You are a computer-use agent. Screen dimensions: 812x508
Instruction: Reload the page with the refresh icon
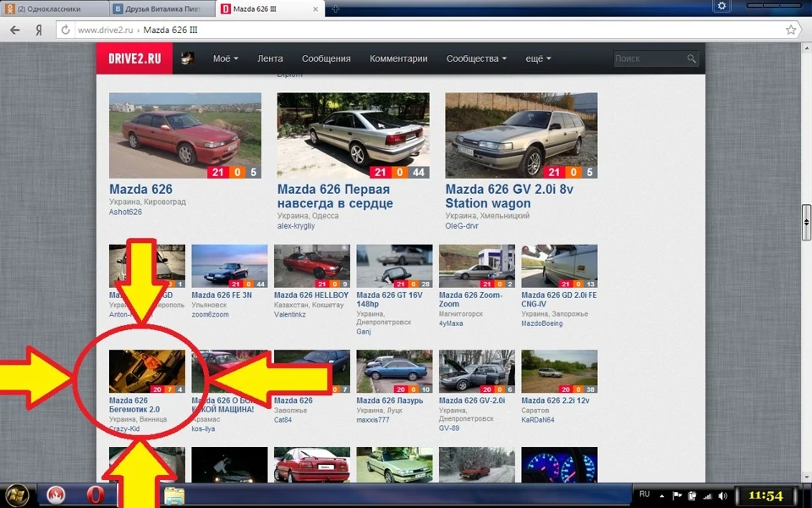(x=65, y=30)
